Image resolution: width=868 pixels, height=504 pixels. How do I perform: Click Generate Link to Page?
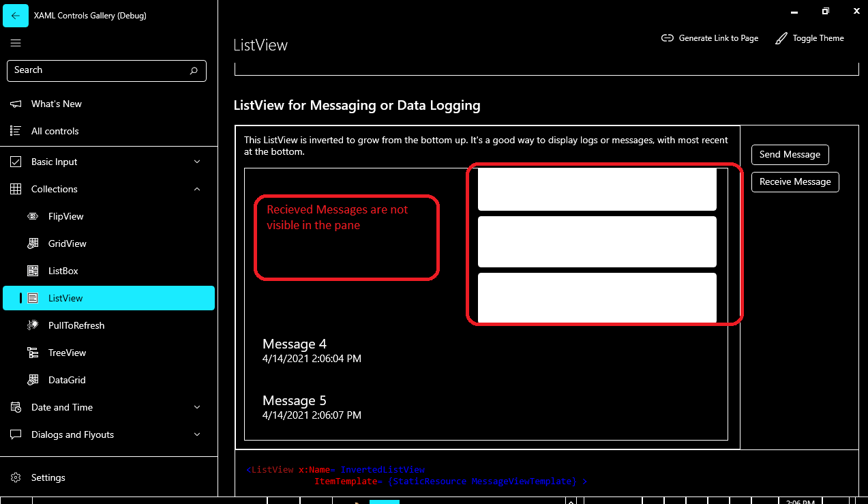pos(710,38)
